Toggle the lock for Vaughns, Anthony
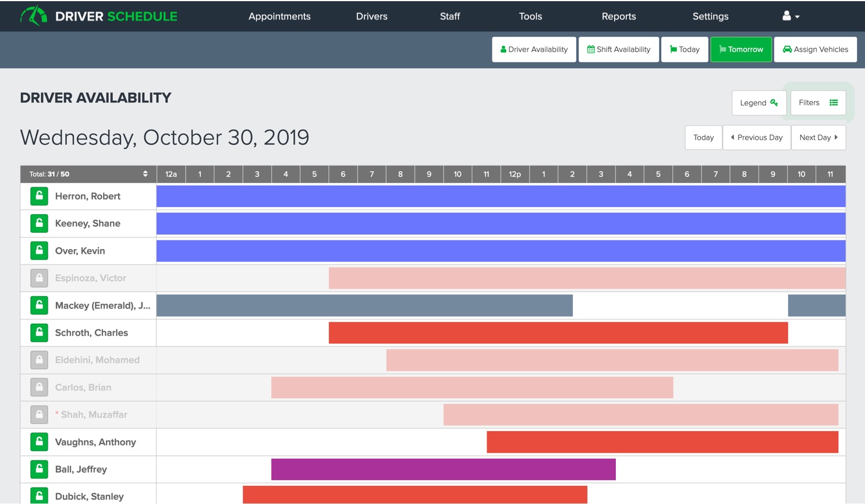The image size is (865, 504). pos(39,442)
